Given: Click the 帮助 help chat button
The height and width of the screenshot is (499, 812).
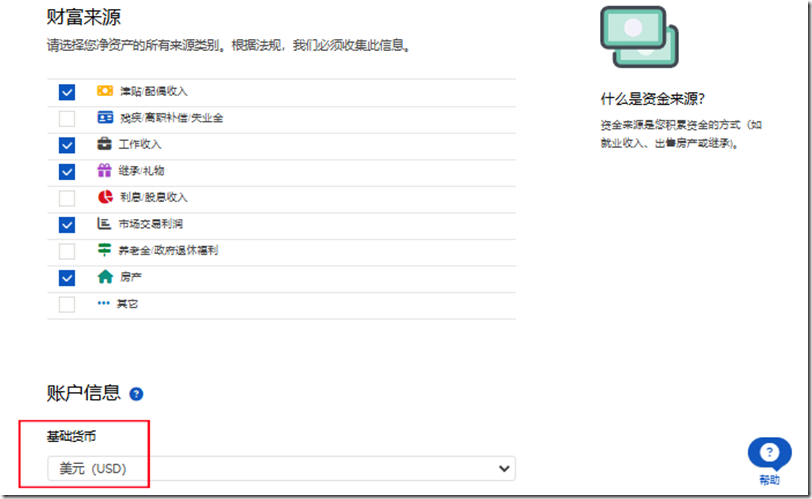Looking at the screenshot, I should 769,457.
